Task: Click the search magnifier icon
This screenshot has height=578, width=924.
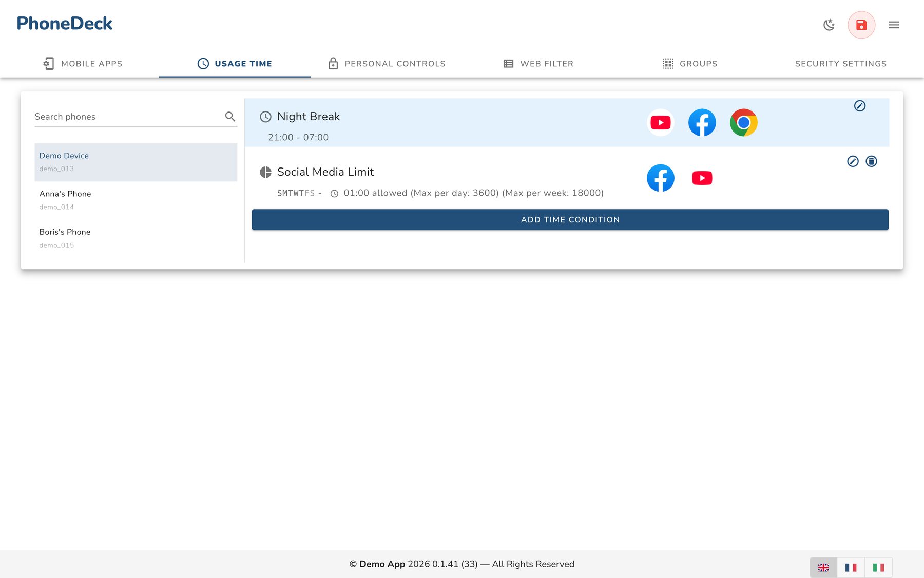Action: pyautogui.click(x=230, y=117)
